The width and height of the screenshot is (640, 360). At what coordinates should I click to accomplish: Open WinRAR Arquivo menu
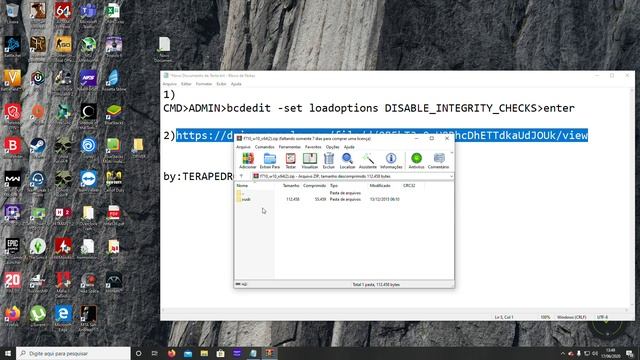tap(243, 147)
